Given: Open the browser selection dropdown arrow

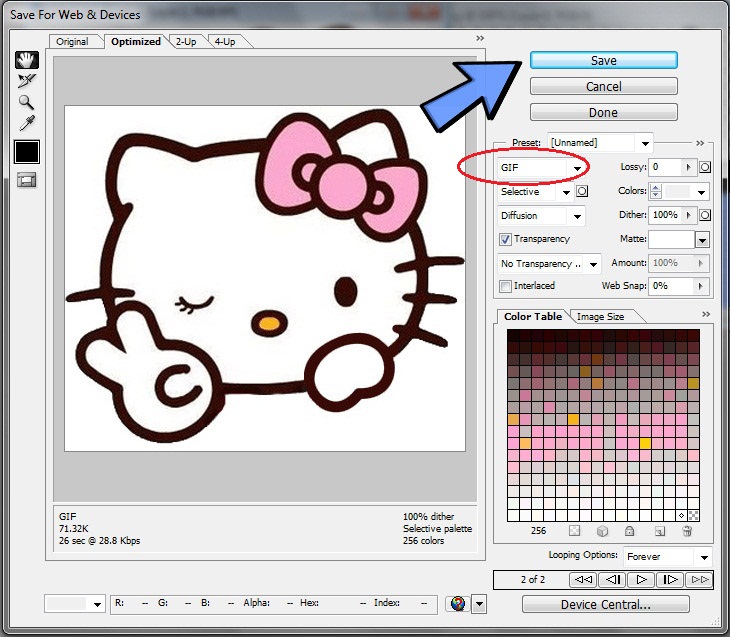Looking at the screenshot, I should pos(479,604).
